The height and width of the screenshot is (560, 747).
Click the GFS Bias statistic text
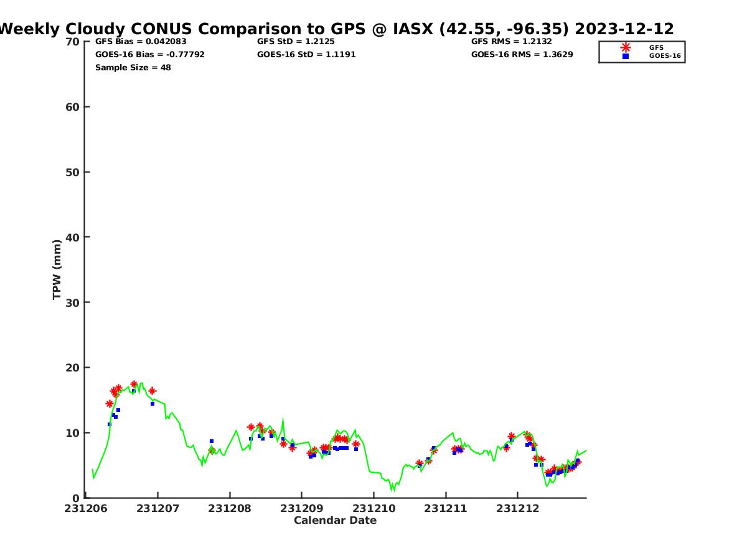point(141,41)
